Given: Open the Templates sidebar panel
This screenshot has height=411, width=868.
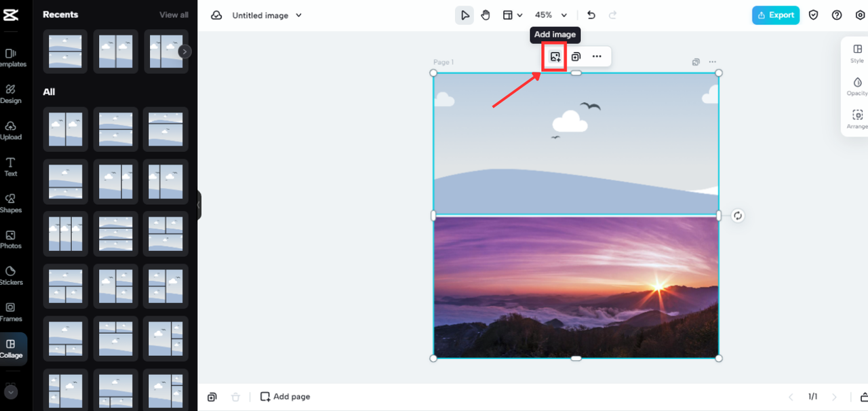Looking at the screenshot, I should [x=11, y=58].
